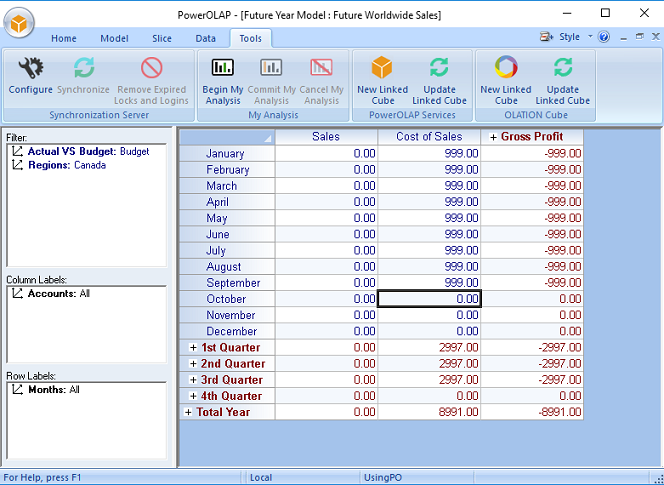Open the help question mark icon
This screenshot has height=485, width=664.
coord(604,37)
